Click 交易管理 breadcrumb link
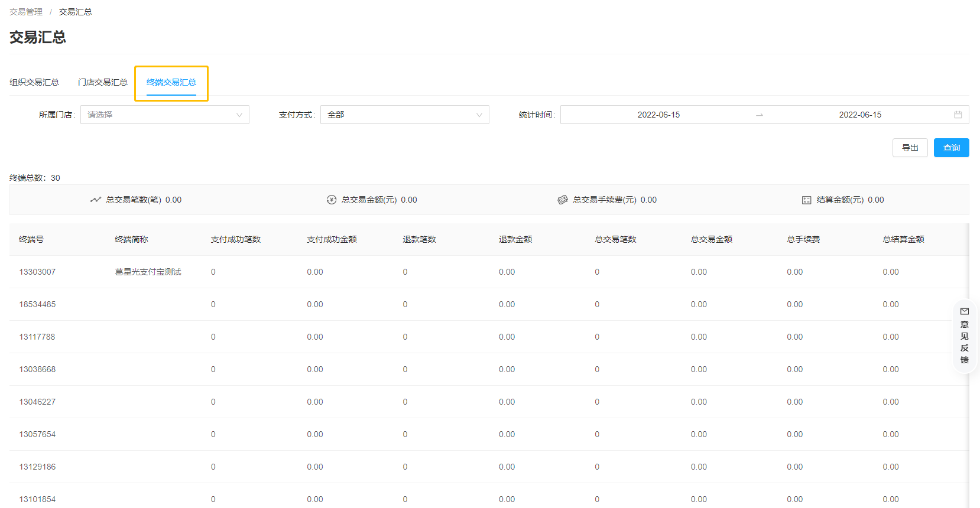 (26, 12)
